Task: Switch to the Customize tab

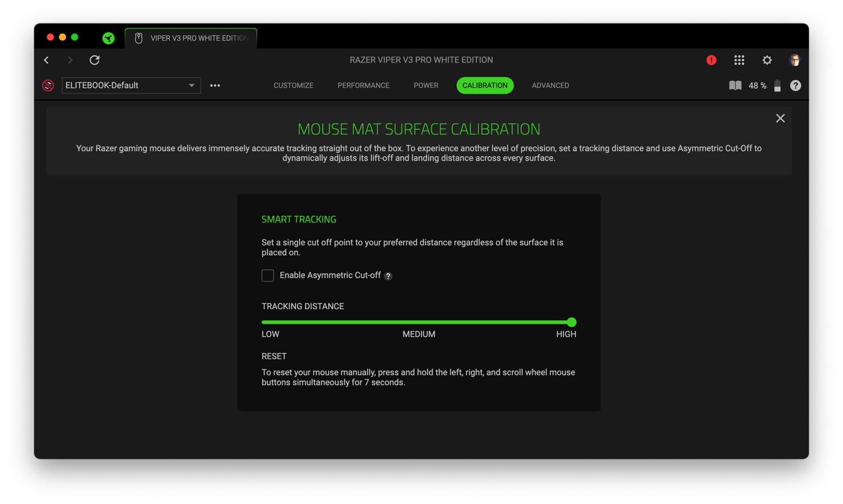Action: point(293,85)
